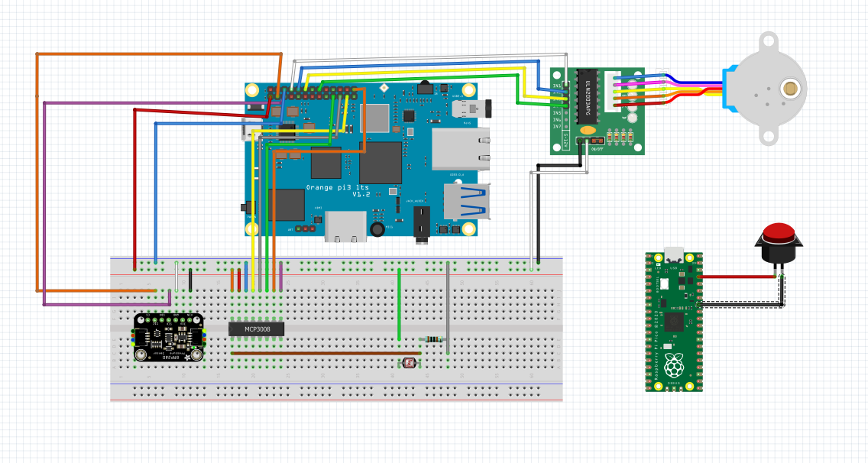
Task: Select the dark red wire to breadboard rail
Action: click(134, 191)
